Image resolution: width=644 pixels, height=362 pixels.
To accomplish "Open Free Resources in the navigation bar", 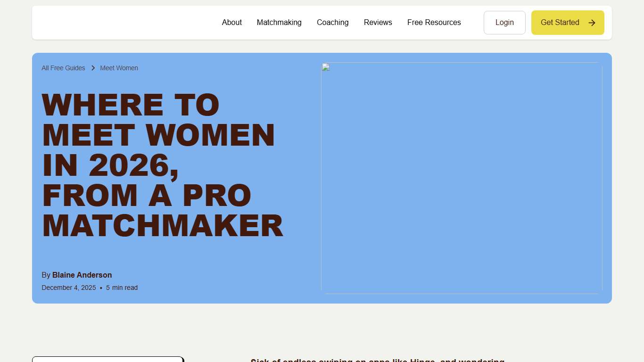I will coord(434,22).
